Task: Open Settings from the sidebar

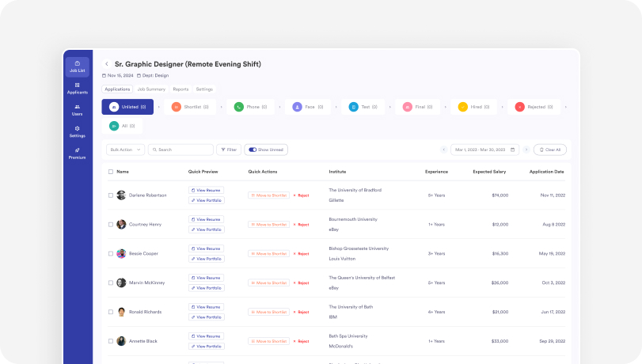Action: click(77, 127)
